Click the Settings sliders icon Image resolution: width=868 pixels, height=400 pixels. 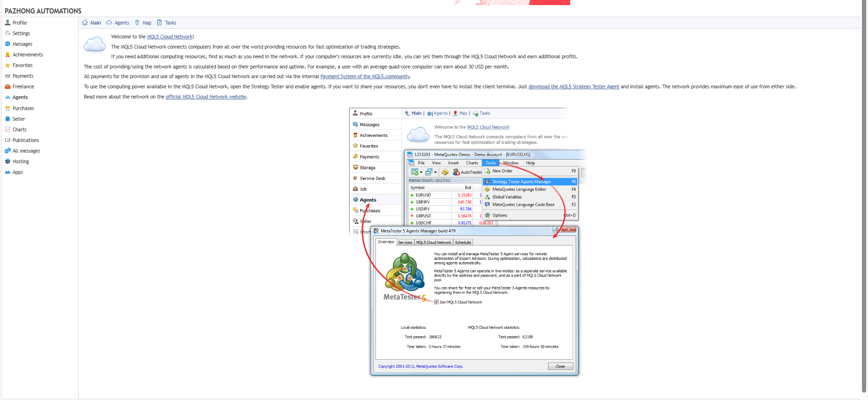coord(7,33)
